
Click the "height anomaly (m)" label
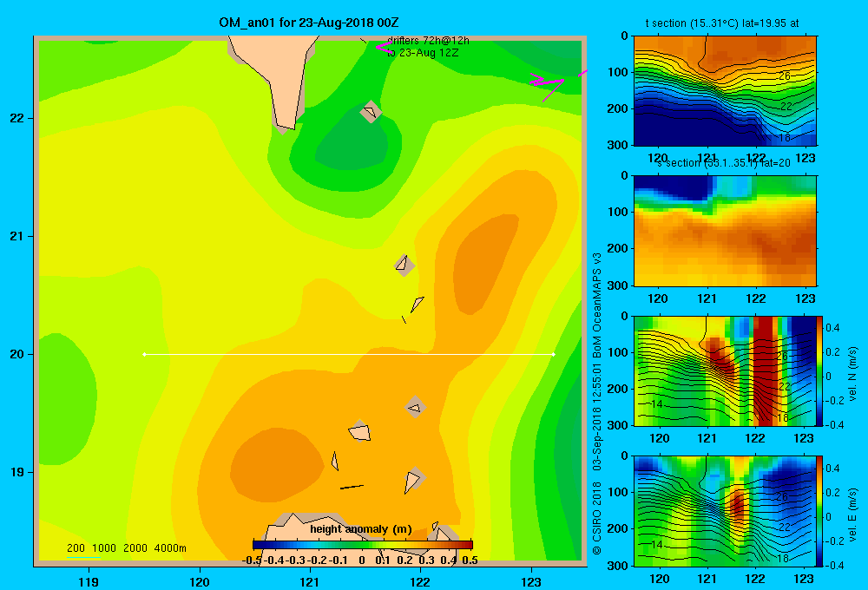click(x=361, y=529)
